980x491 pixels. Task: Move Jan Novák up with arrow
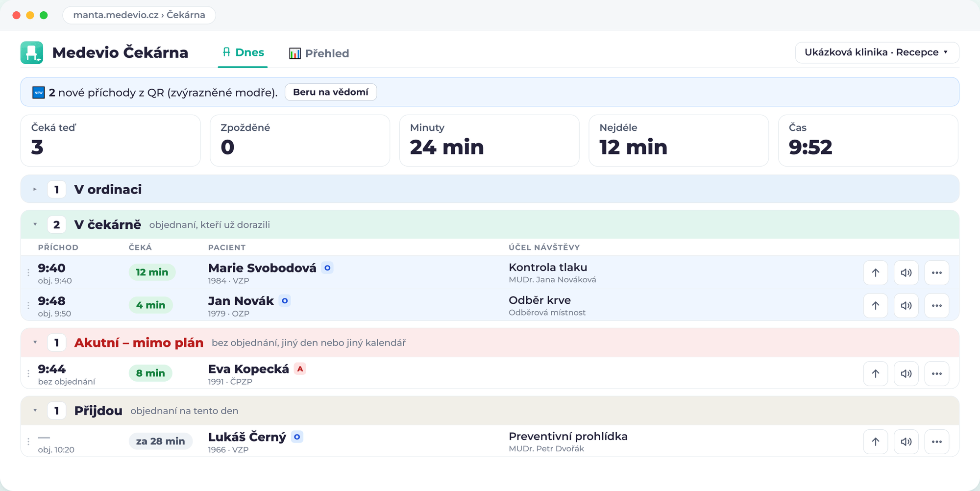[x=876, y=306]
